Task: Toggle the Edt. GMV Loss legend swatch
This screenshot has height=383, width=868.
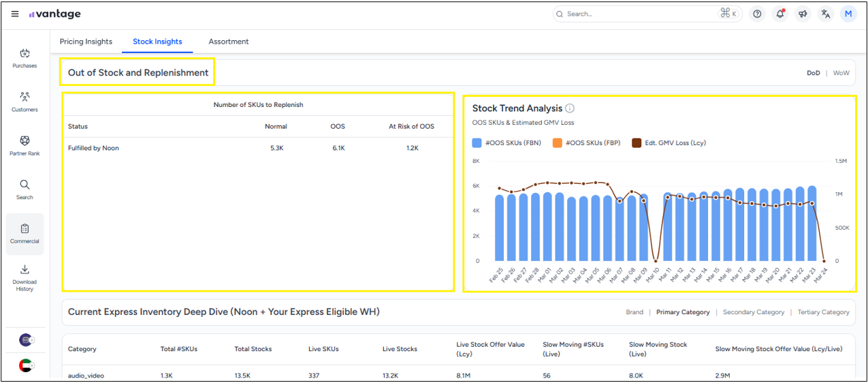Action: tap(637, 143)
